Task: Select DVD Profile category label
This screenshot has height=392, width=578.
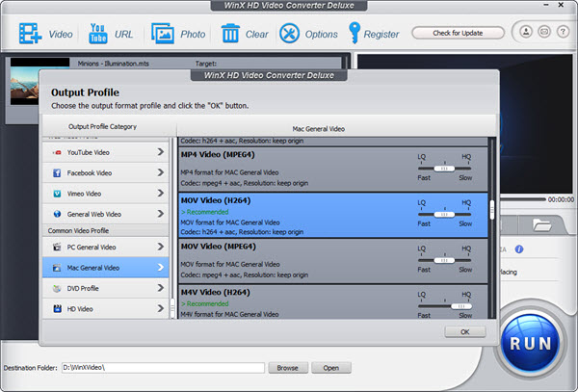Action: 83,289
